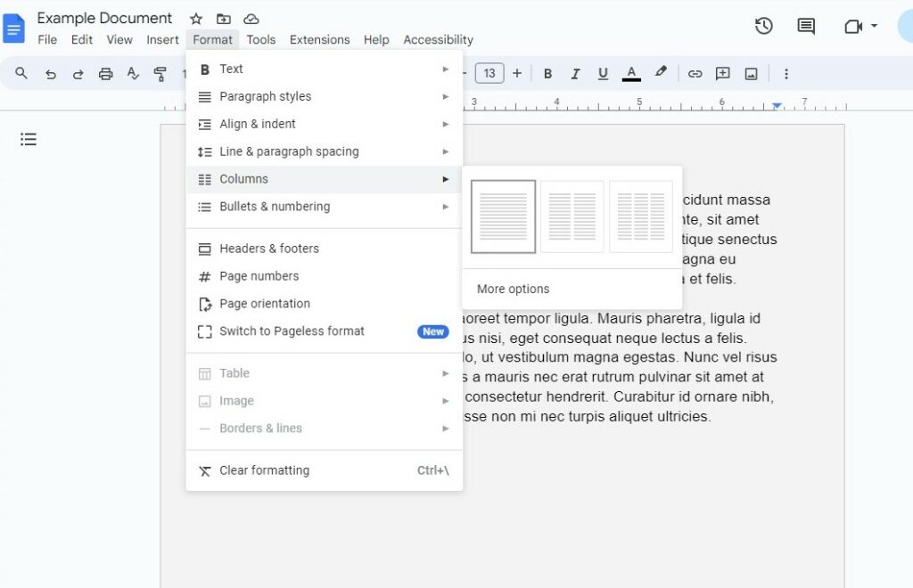Increase font size with plus button
913x588 pixels.
tap(517, 73)
